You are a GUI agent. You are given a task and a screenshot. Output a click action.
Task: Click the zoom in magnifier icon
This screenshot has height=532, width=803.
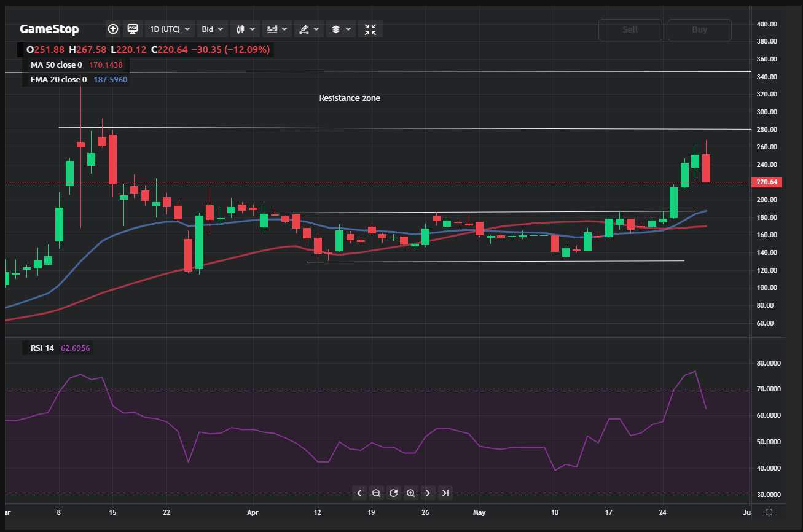(x=410, y=492)
